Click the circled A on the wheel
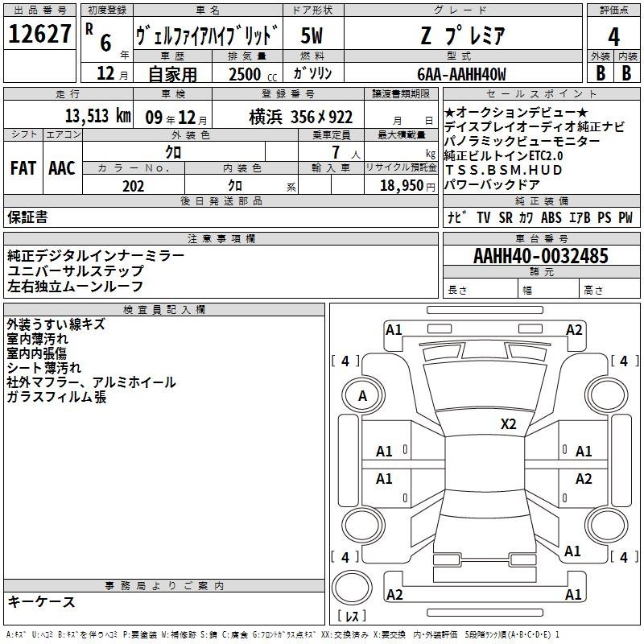This screenshot has height=644, width=644. coord(362,396)
